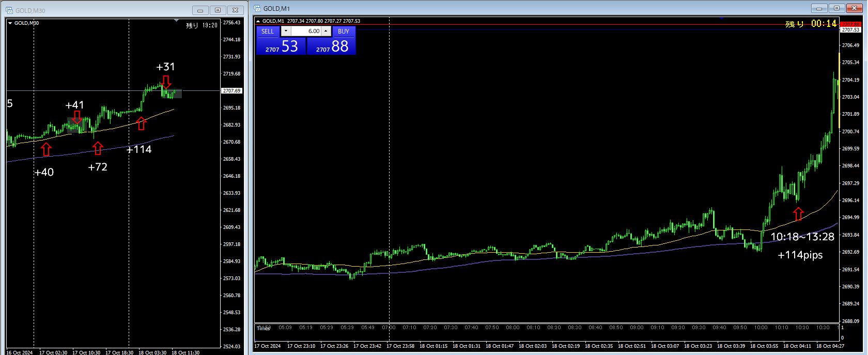Screen dimensions: 868x355
Task: Click the 2707.69 current price label in M30
Action: click(x=231, y=90)
